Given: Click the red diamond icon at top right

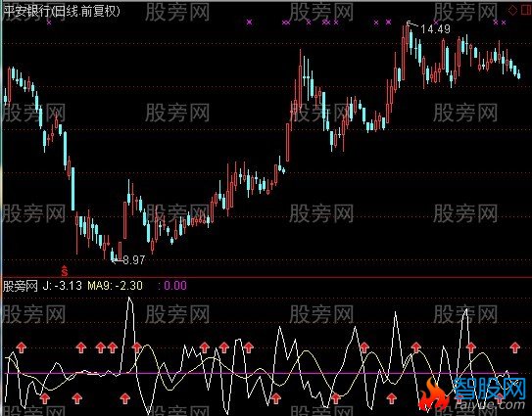Looking at the screenshot, I should click(512, 11).
